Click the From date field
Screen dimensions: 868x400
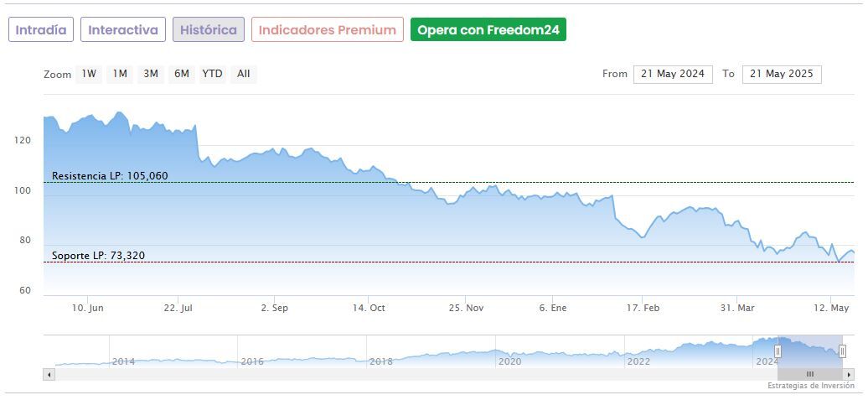coord(673,74)
